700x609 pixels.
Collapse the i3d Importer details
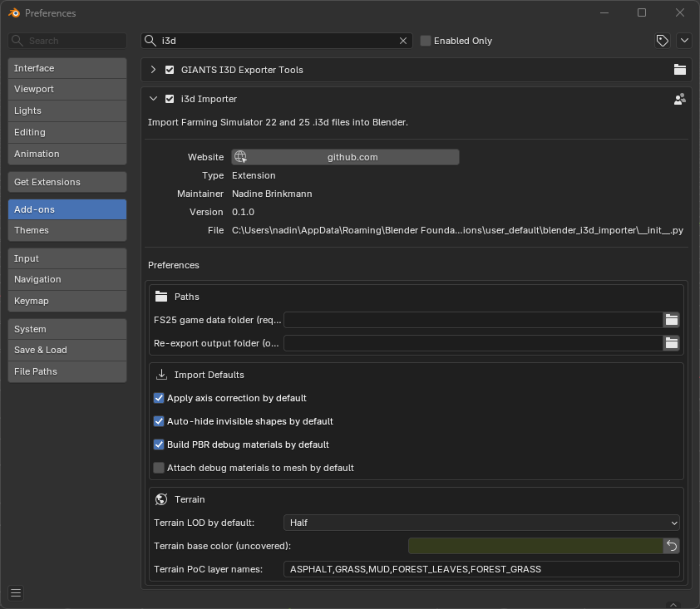(153, 99)
